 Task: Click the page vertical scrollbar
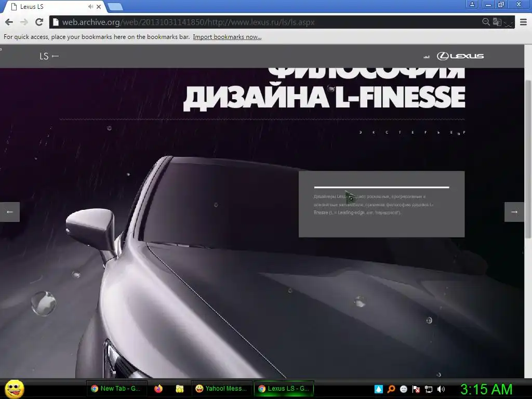528,159
